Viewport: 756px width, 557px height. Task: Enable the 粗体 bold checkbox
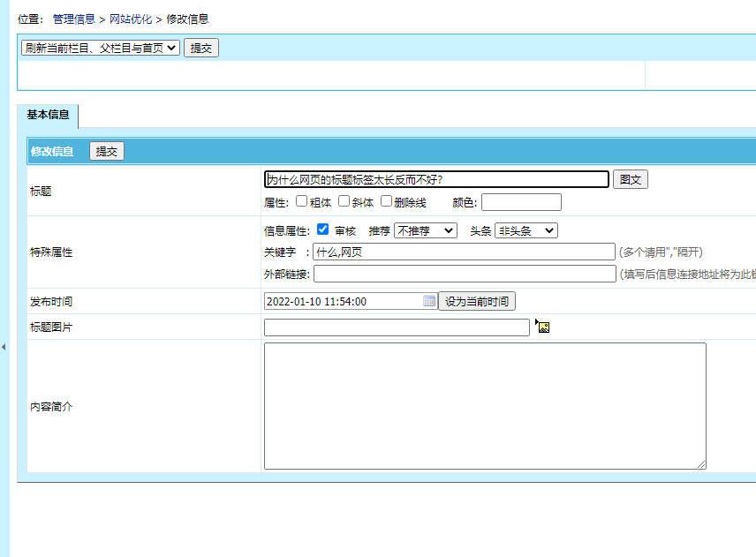pyautogui.click(x=301, y=201)
